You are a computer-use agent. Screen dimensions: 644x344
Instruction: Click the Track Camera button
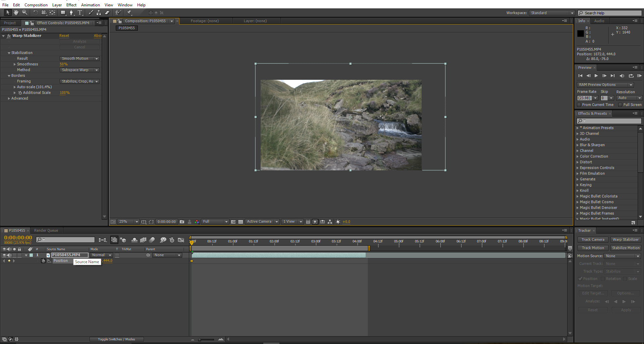pos(592,239)
